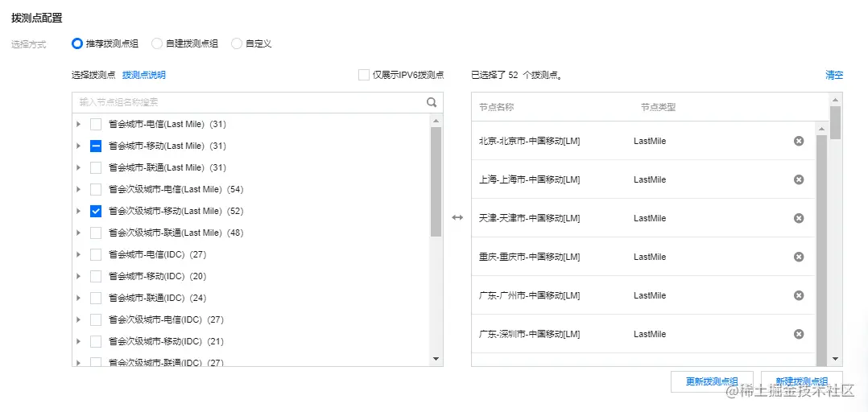Screen dimensions: 868x412
Task: Expand 省会次级城市-移动(Last Mile) tree node
Action: point(78,212)
